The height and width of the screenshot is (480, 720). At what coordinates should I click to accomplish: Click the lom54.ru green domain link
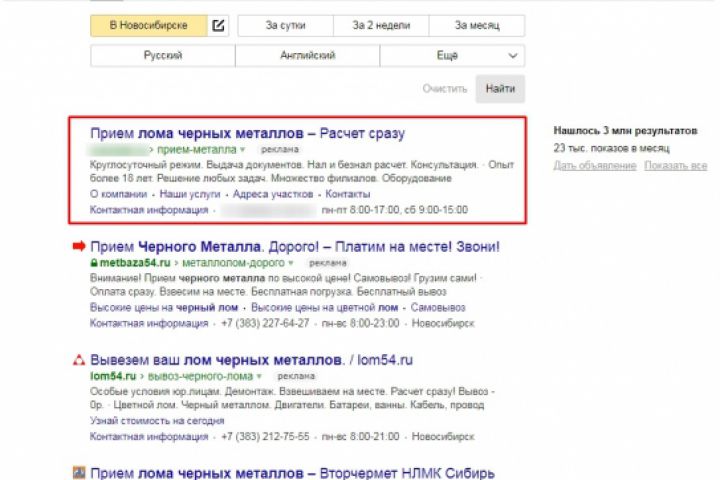[113, 376]
